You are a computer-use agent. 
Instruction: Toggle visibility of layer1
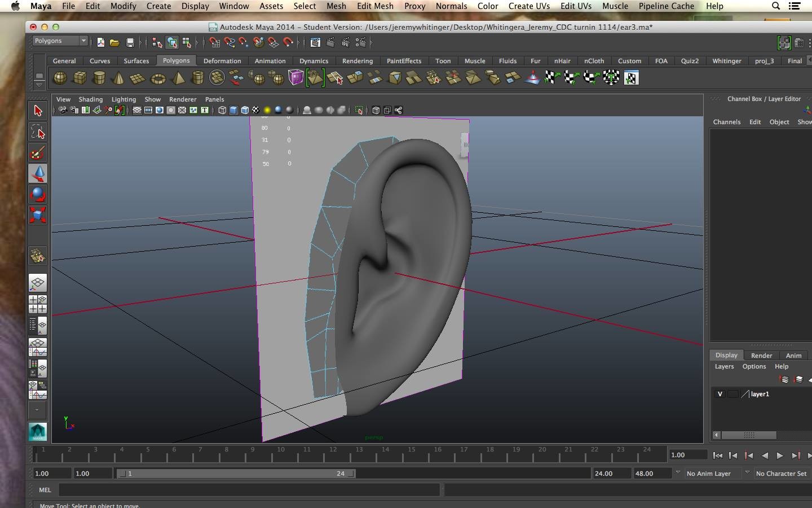(x=720, y=394)
